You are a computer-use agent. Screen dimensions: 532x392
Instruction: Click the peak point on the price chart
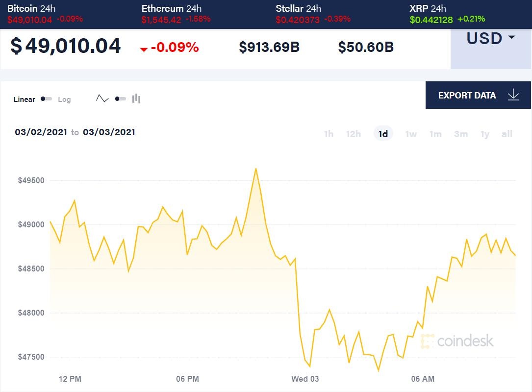(255, 169)
